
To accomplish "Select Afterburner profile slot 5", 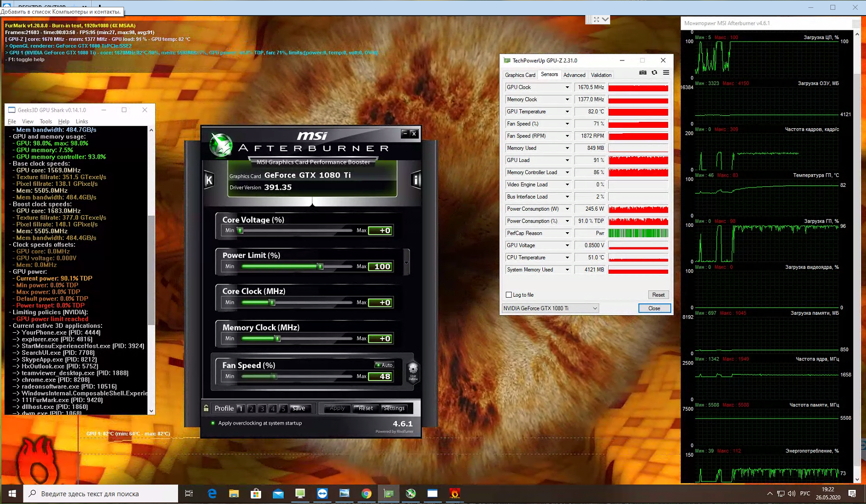I will [x=283, y=409].
